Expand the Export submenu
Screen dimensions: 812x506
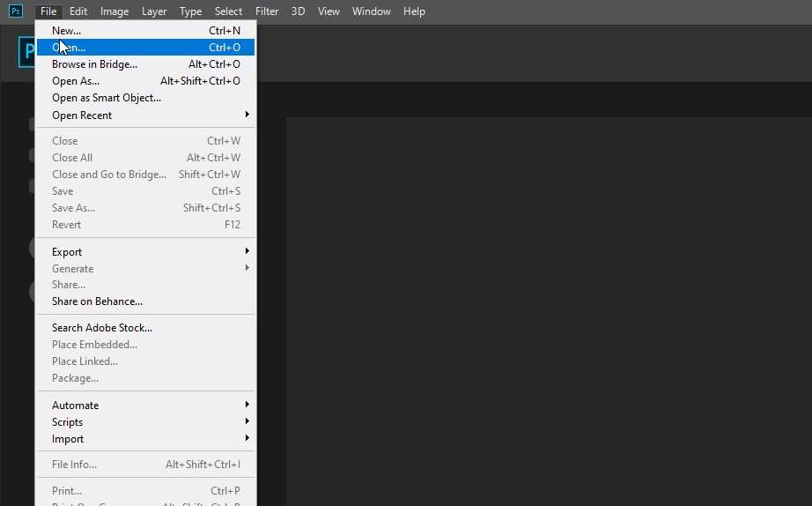click(x=145, y=252)
